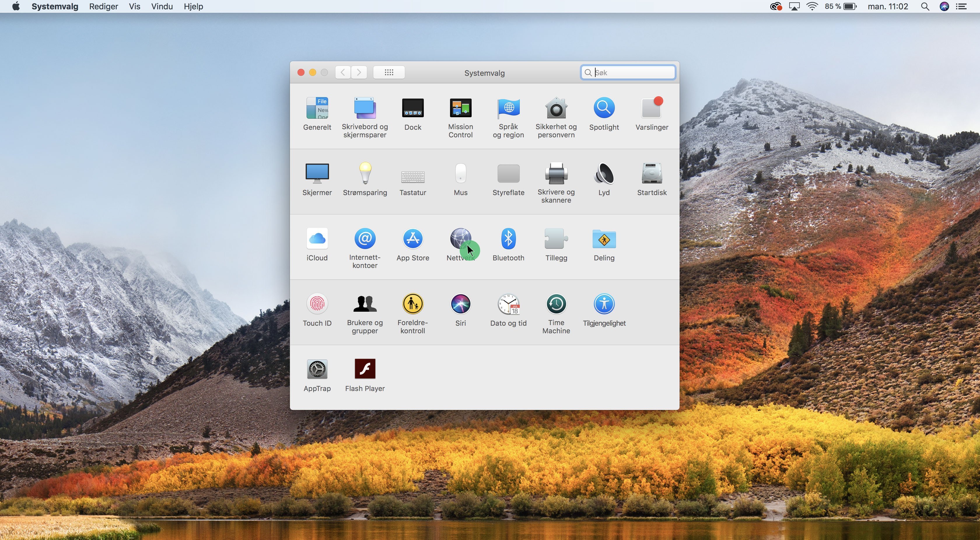Screen dimensions: 980x540
Task: Open the Systemvalg menu
Action: tap(55, 6)
